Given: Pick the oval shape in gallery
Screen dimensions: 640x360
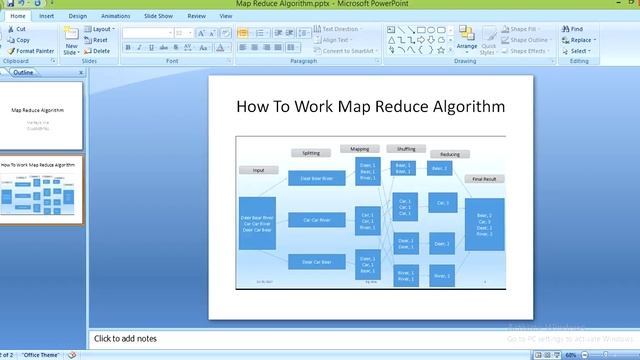Looking at the screenshot, I should tap(431, 30).
